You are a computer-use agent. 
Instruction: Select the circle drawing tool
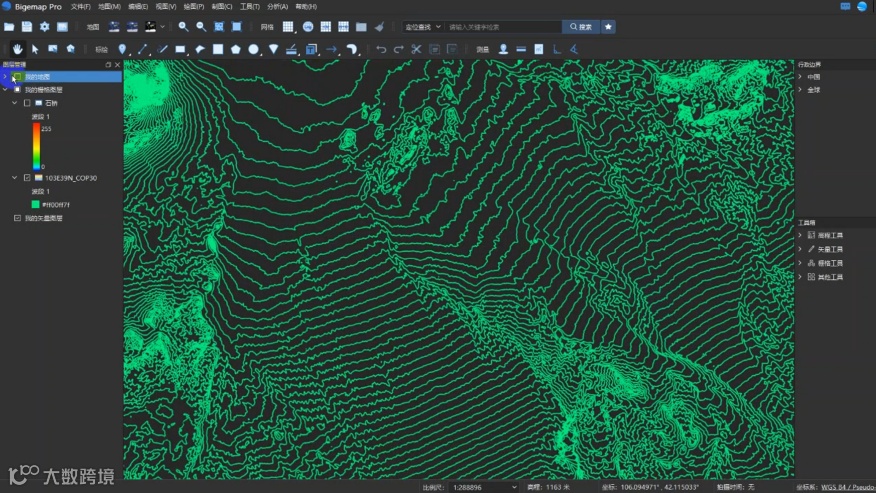[254, 48]
